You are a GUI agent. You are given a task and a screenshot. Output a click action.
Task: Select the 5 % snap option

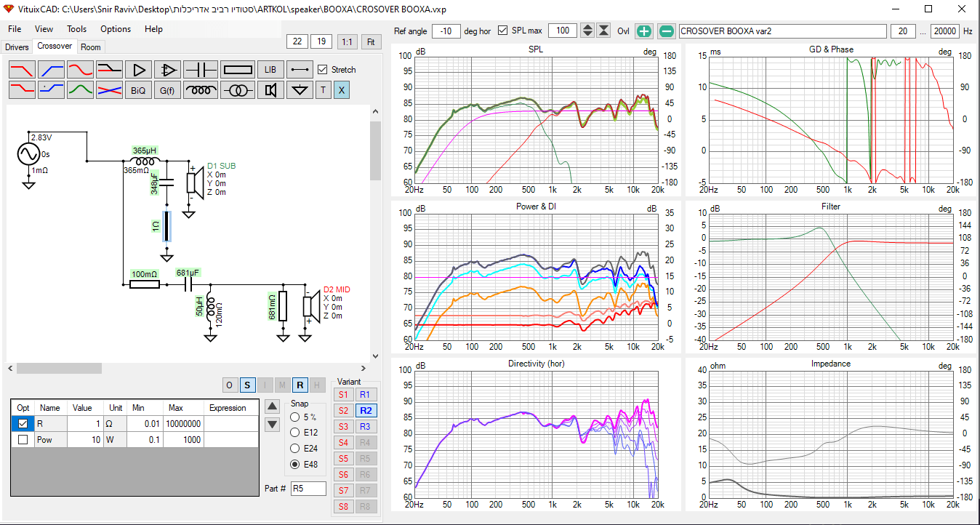[294, 417]
